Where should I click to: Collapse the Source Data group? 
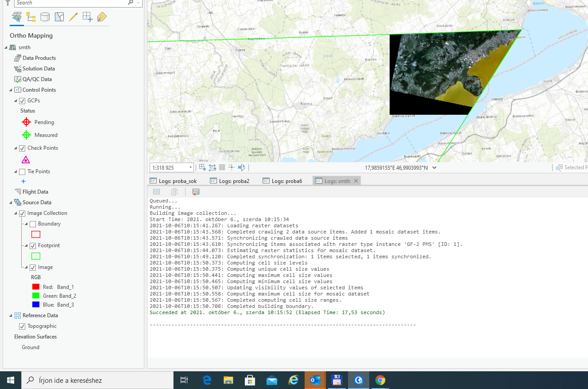[x=11, y=202]
